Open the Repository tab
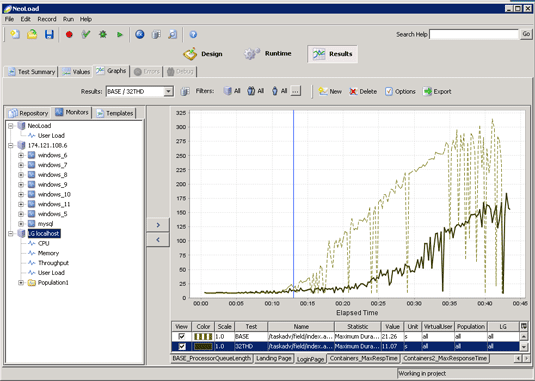535x381 pixels. tap(28, 113)
